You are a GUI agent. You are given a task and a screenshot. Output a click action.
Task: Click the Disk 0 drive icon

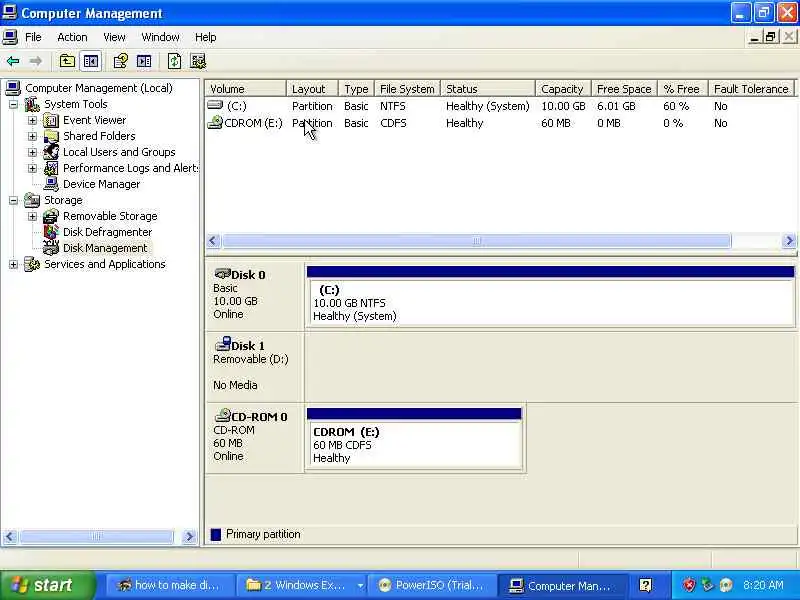pos(222,273)
